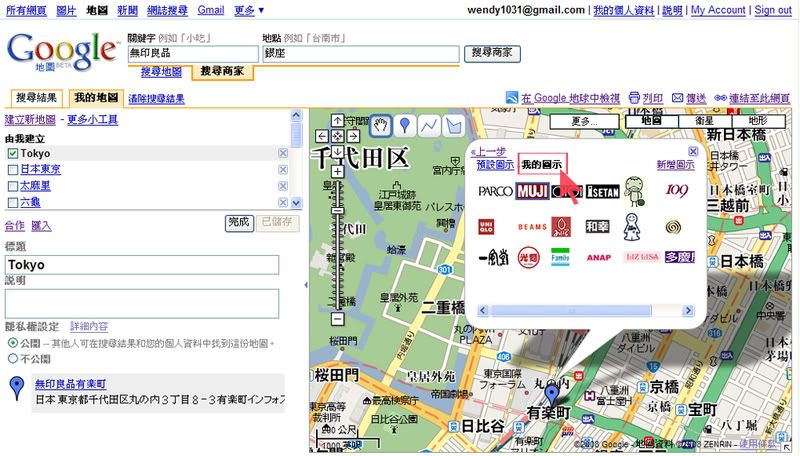Select the MUJI icon in the popup
Image resolution: width=800 pixels, height=456 pixels.
click(531, 190)
